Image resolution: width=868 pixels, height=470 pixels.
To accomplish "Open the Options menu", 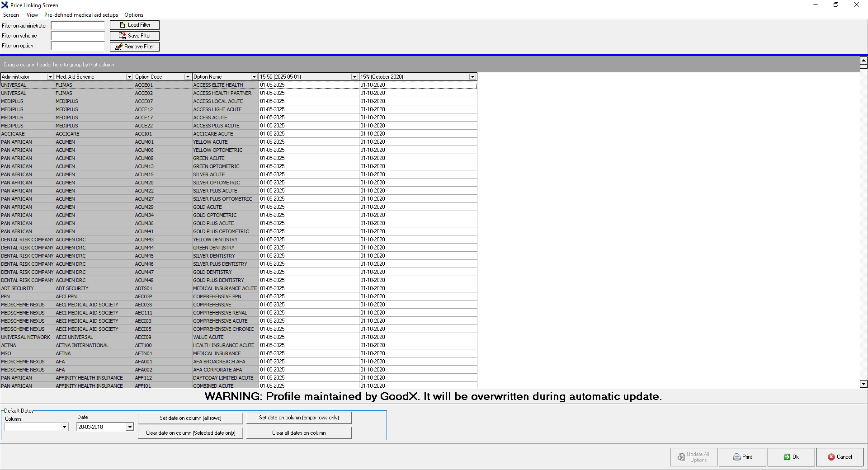I will click(x=134, y=15).
